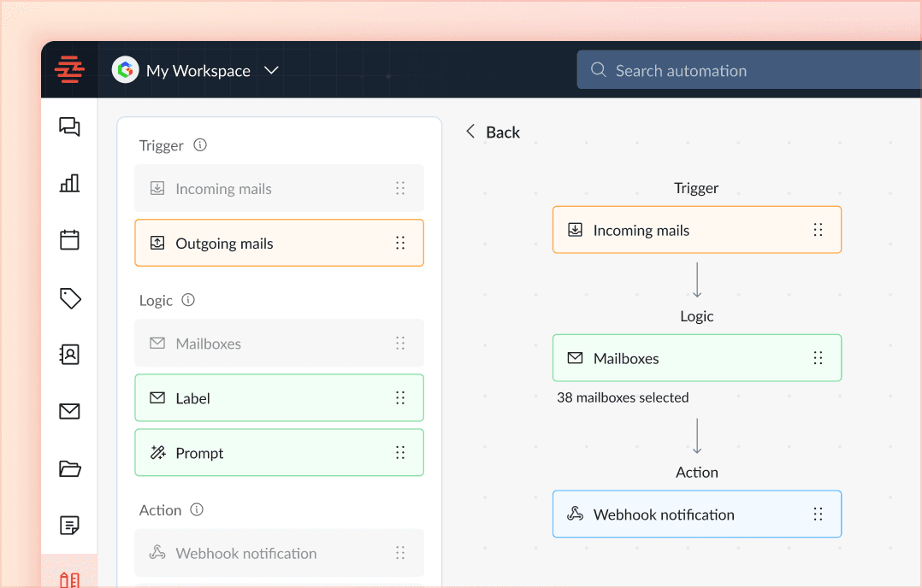Image resolution: width=922 pixels, height=588 pixels.
Task: Click drag handle on canvas Webhook notification
Action: [x=818, y=514]
